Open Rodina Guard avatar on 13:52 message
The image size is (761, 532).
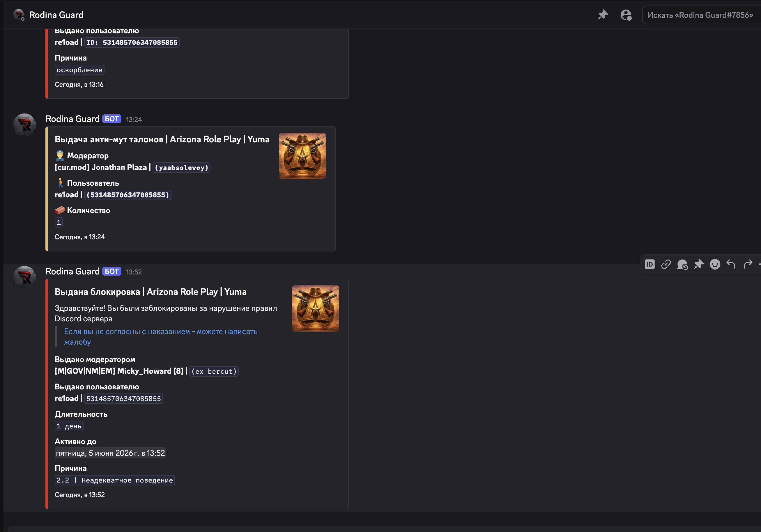[x=24, y=277]
